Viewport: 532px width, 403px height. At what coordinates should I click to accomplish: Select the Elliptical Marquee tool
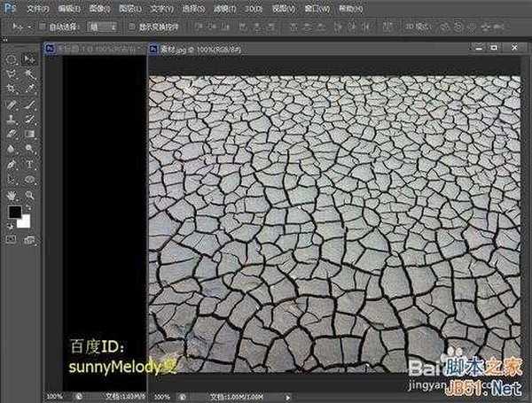click(12, 58)
